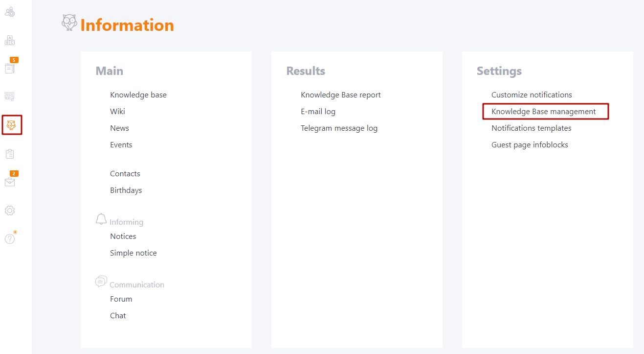Screen dimensions: 644x354
Task: Open Birthdays list
Action: click(x=126, y=190)
